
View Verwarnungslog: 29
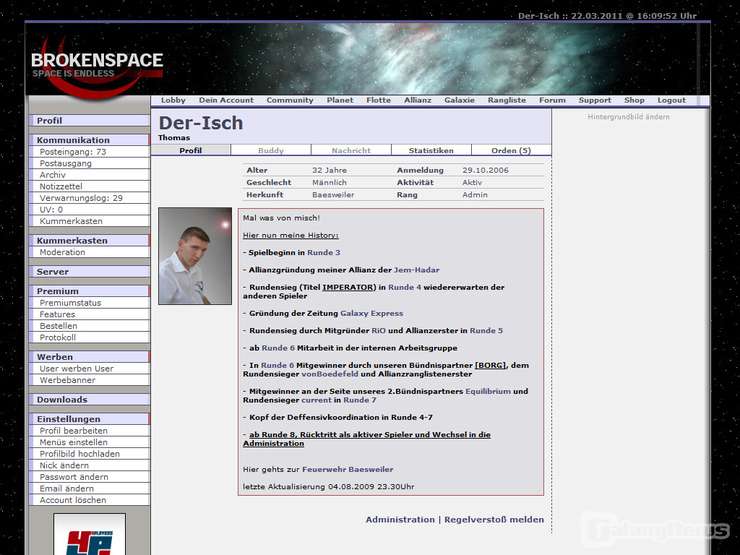pyautogui.click(x=89, y=198)
